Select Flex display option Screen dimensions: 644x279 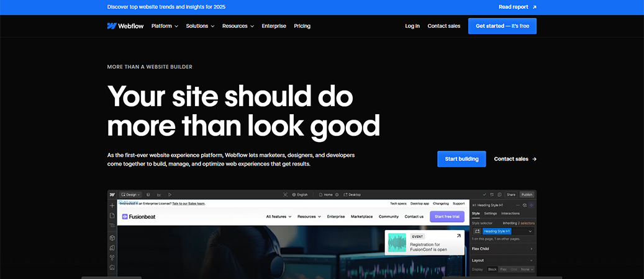click(504, 269)
